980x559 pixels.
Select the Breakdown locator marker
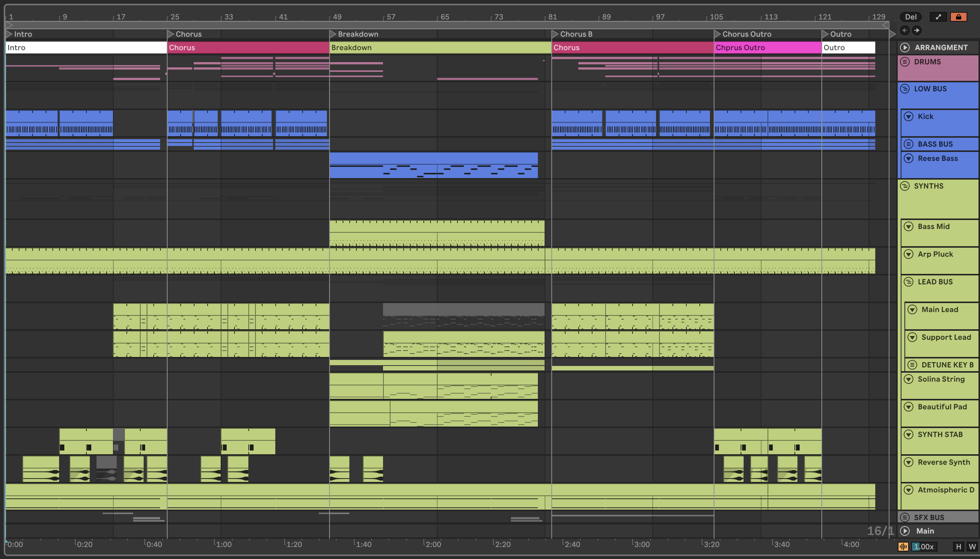tap(333, 34)
